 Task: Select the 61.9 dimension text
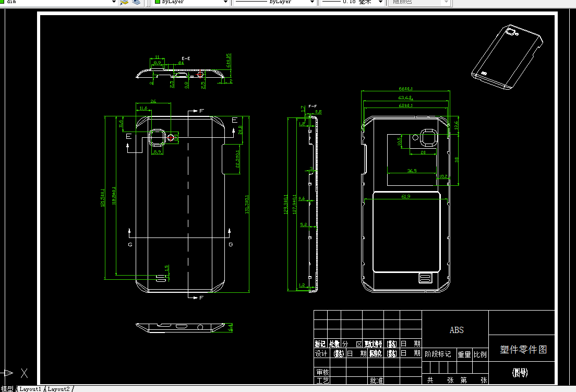[405, 197]
